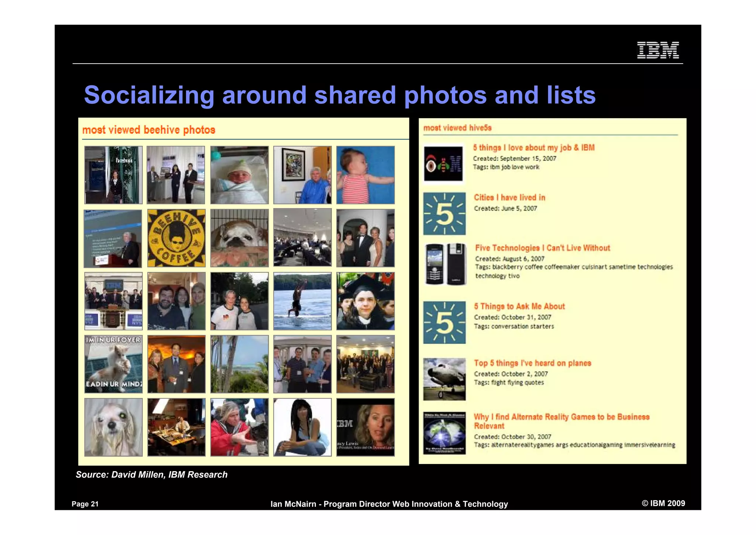
Task: Click 'Created: October 30, 2007' text
Action: coord(512,437)
